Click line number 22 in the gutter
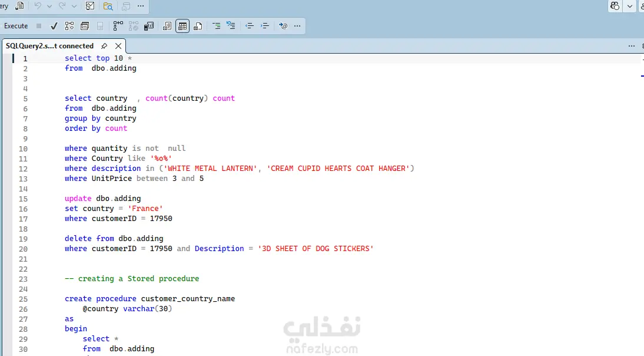644x356 pixels. tap(23, 269)
